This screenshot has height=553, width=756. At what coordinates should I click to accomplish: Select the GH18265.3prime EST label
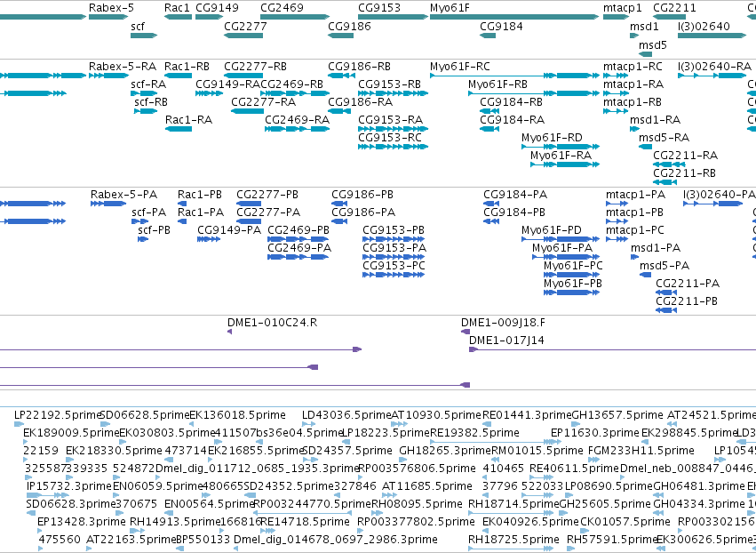[445, 451]
